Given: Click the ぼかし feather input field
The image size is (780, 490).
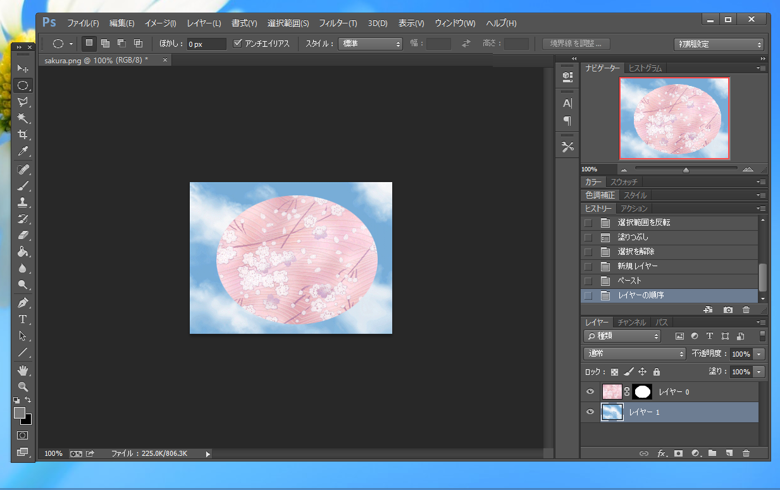Looking at the screenshot, I should pos(206,44).
